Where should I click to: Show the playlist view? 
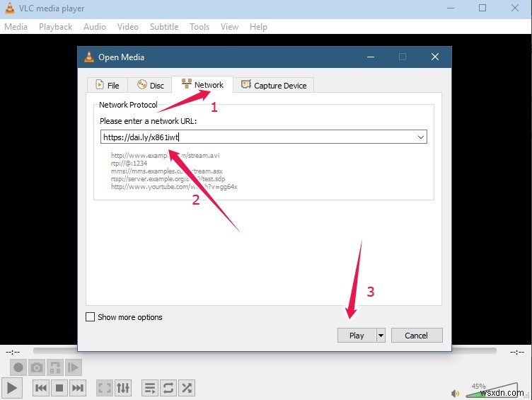point(150,388)
